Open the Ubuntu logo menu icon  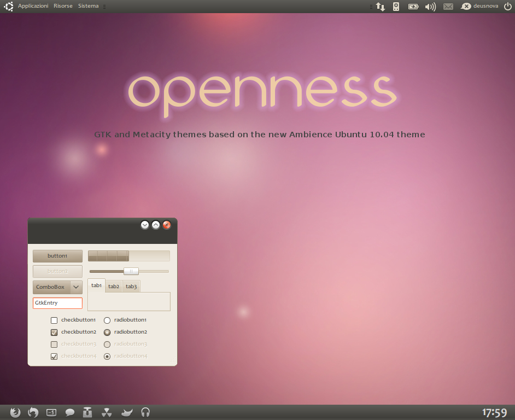click(9, 6)
